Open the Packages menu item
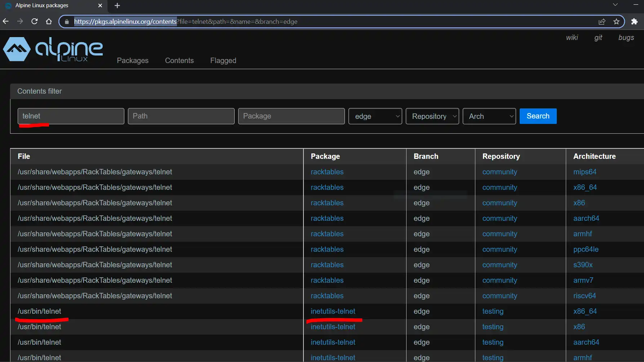 (x=133, y=61)
